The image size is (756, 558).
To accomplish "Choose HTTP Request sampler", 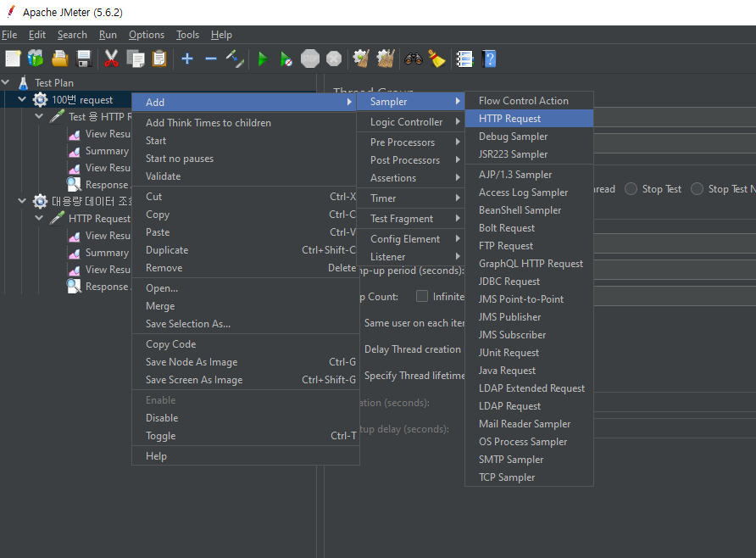I will tap(529, 119).
